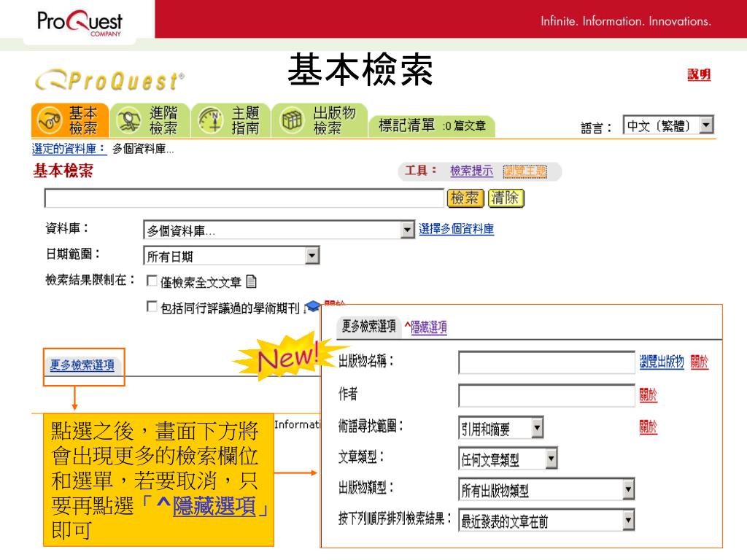Screen dimensions: 747x560
Task: Click the 選擇多個資料庫 link
Action: pyautogui.click(x=457, y=229)
